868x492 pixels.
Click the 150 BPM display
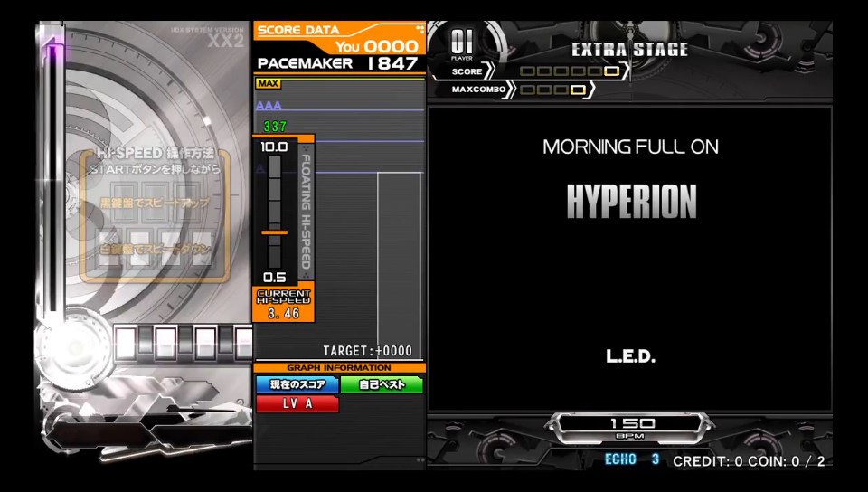(632, 427)
